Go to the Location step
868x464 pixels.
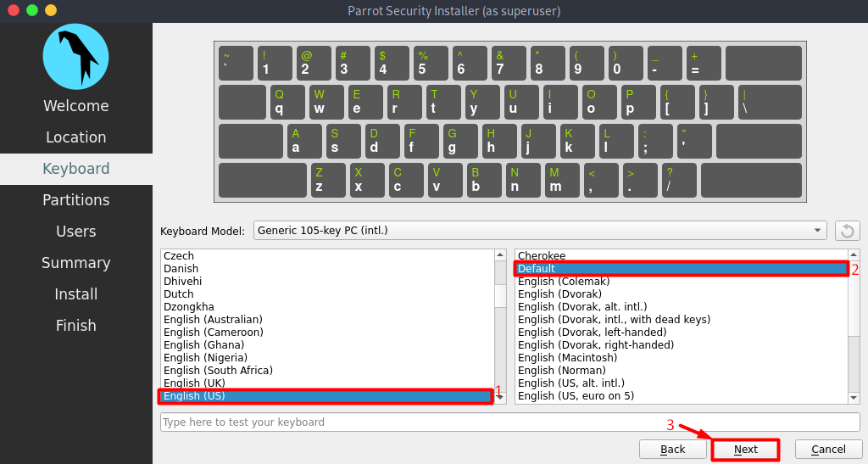click(75, 137)
